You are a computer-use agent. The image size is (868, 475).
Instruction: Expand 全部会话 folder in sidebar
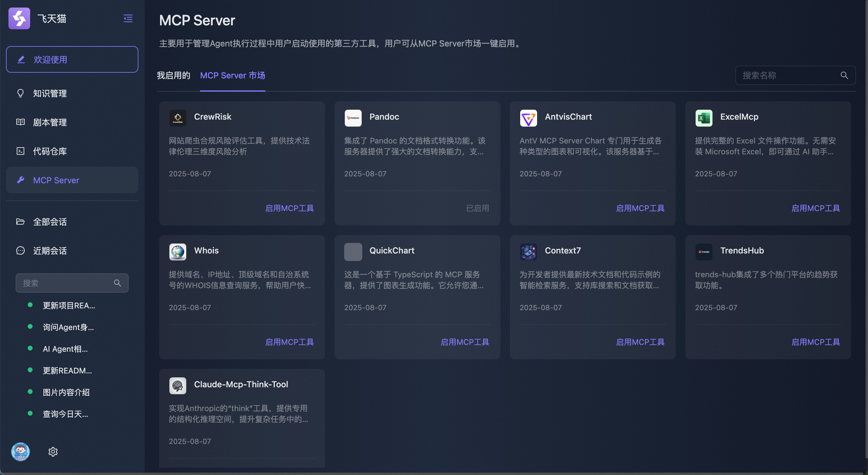pyautogui.click(x=50, y=222)
